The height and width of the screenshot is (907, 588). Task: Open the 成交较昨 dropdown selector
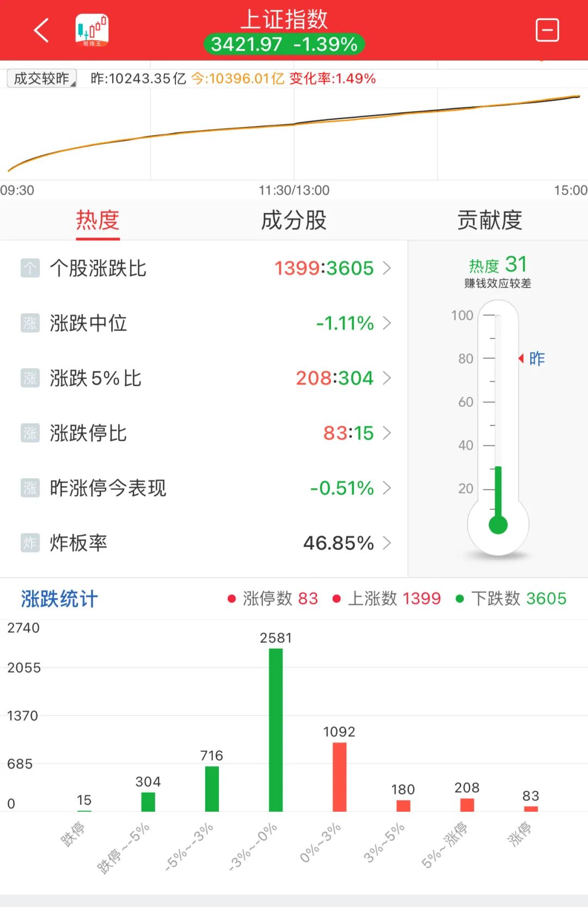click(41, 78)
